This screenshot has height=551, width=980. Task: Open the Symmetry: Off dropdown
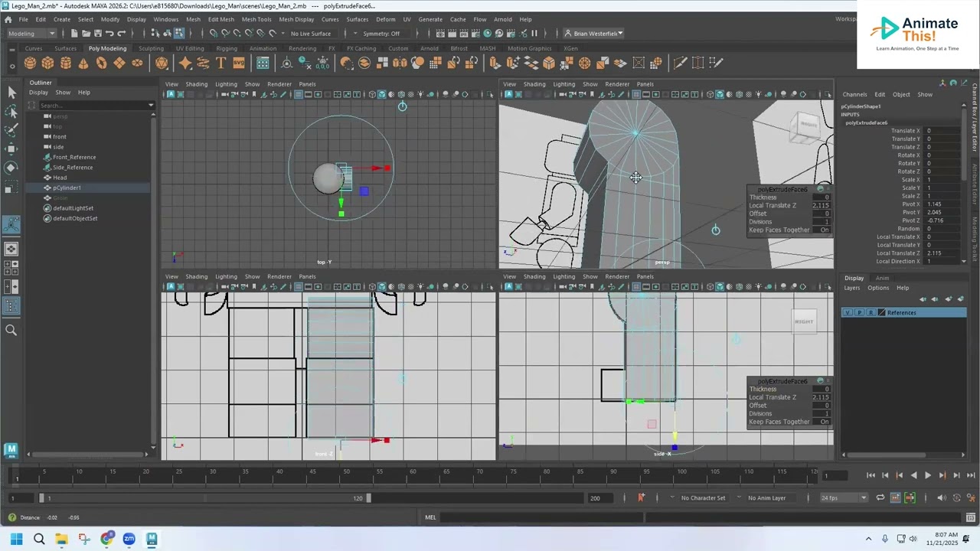381,33
